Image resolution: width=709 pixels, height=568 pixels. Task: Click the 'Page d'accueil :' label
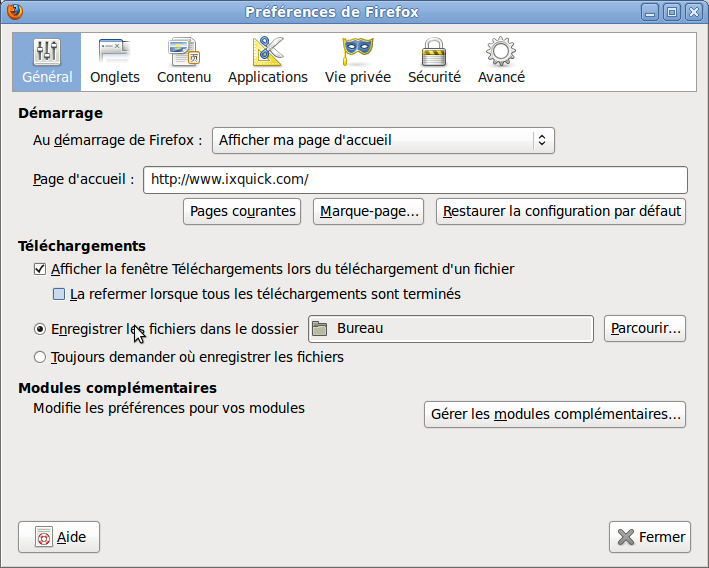coord(84,180)
